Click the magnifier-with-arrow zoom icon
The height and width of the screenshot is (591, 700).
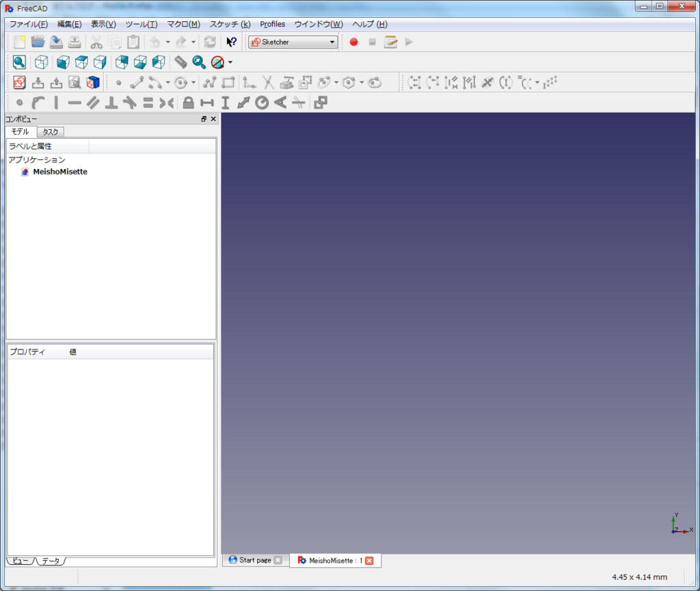coord(199,62)
